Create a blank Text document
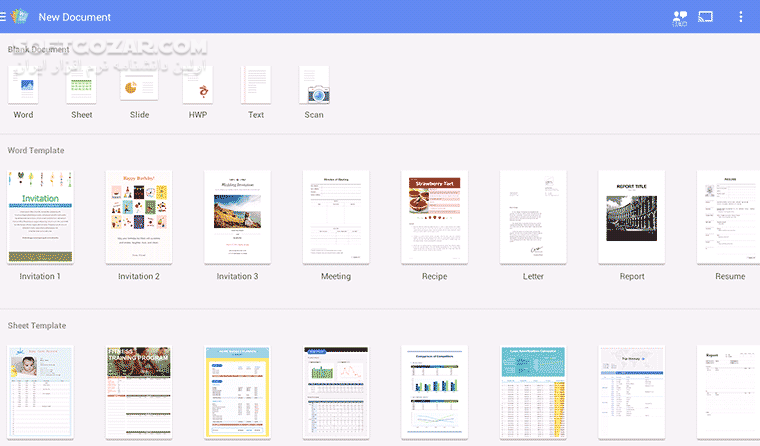The height and width of the screenshot is (446, 760). [256, 85]
